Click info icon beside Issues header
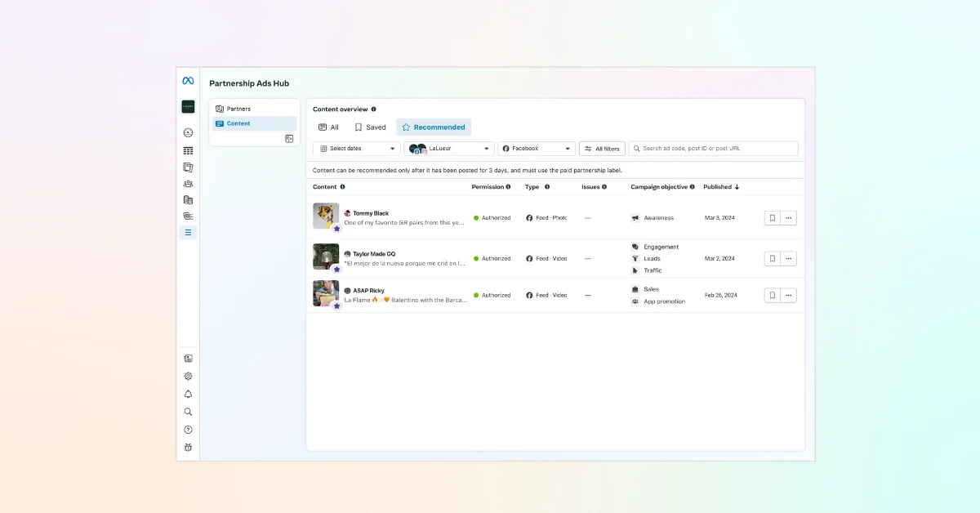The width and height of the screenshot is (980, 513). [604, 187]
